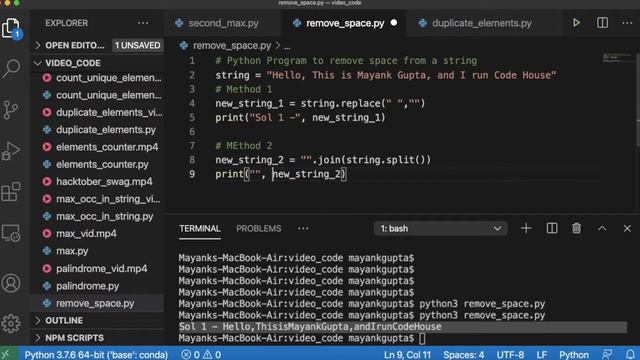
Task: Click the 'Sol 1' terminal output line
Action: point(309,327)
